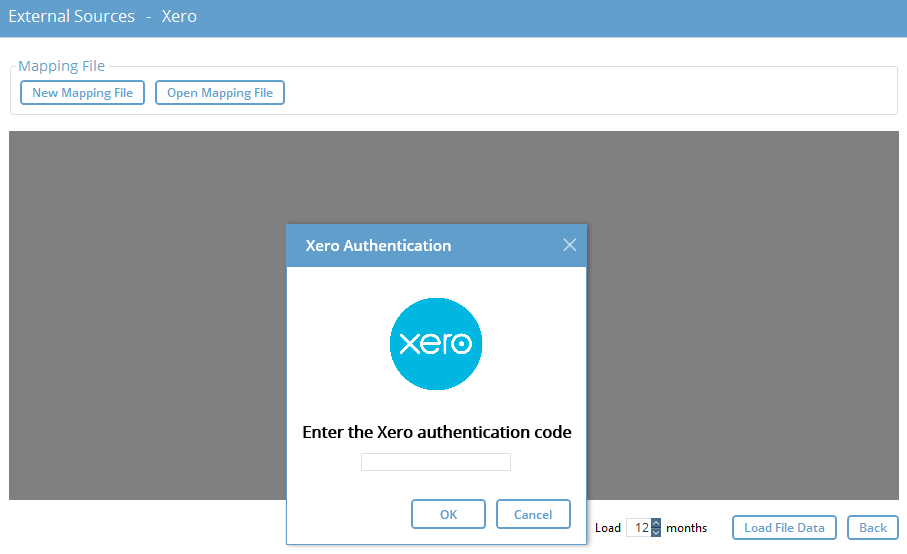Image resolution: width=907 pixels, height=554 pixels.
Task: Click the Xero Authentication dialog title
Action: point(378,245)
